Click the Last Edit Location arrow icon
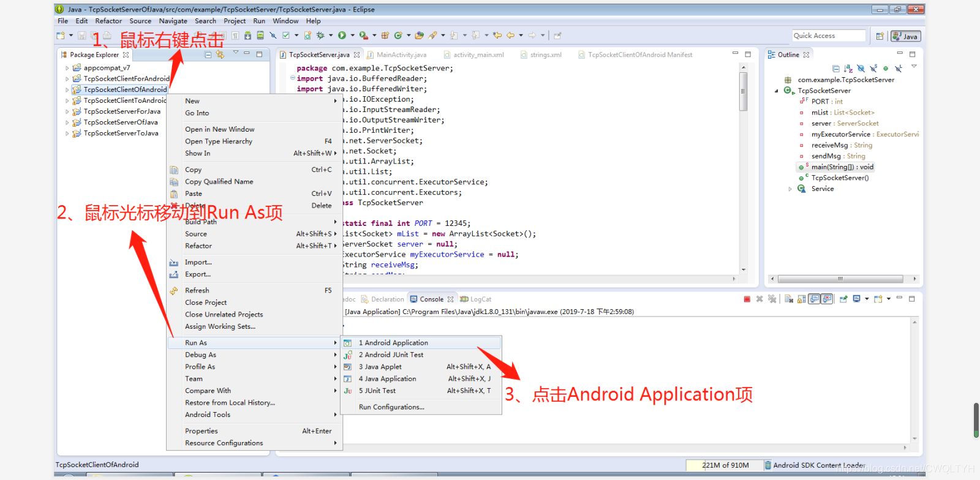 coord(497,36)
